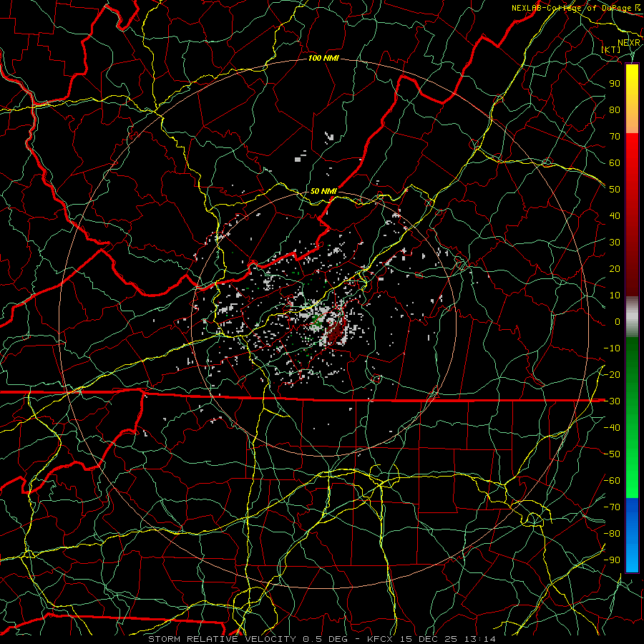
Task: Click the 60 value on the velocity scale
Action: point(615,163)
